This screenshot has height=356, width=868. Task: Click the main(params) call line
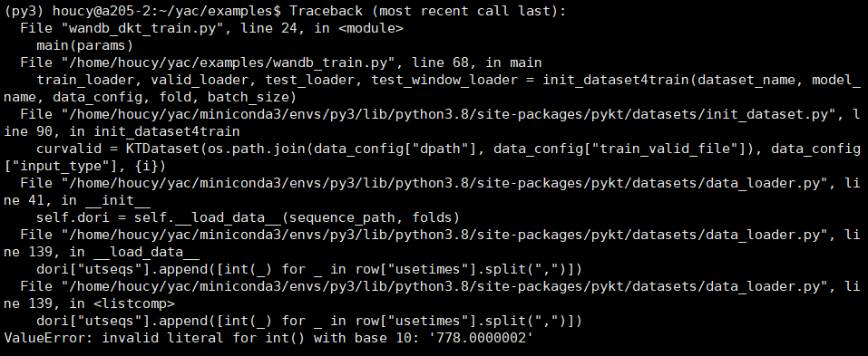[x=84, y=45]
